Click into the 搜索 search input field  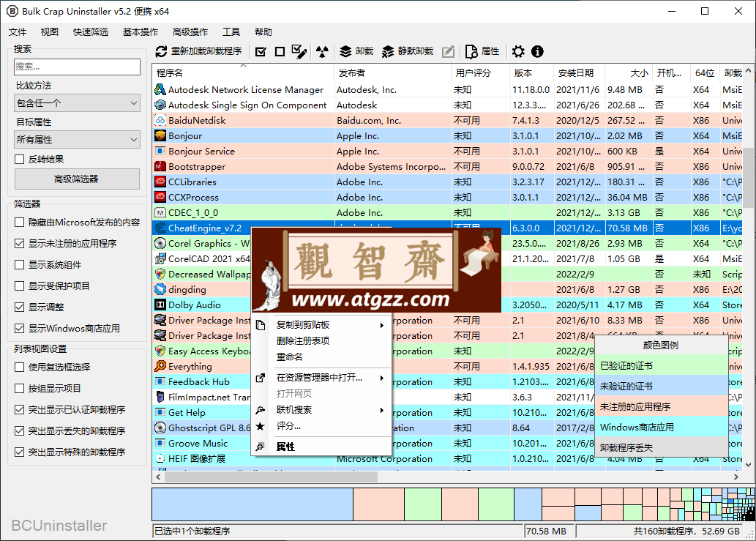(77, 67)
